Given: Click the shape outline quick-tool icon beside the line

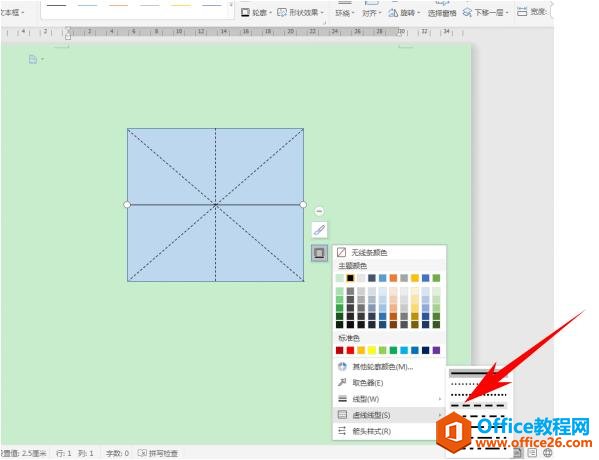Looking at the screenshot, I should tap(319, 253).
